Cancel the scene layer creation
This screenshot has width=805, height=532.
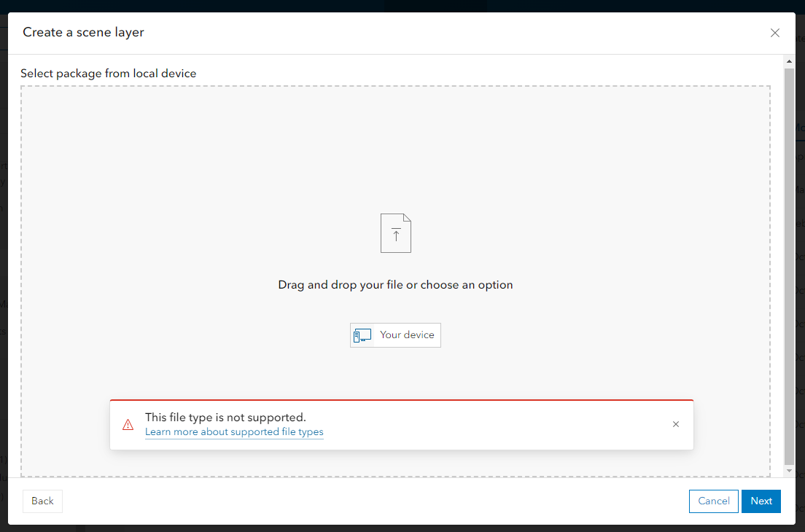click(x=714, y=501)
